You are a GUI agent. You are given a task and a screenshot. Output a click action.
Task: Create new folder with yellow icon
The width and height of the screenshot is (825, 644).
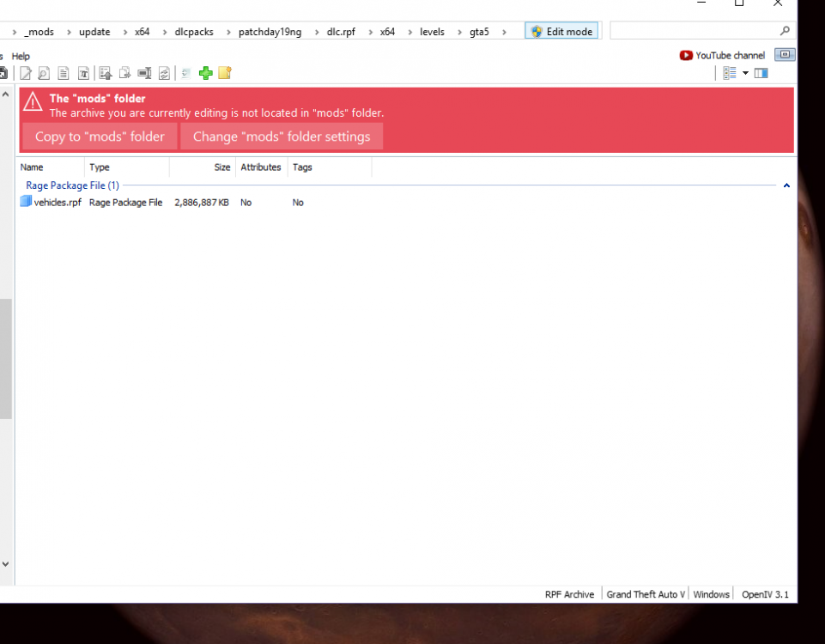coord(225,73)
